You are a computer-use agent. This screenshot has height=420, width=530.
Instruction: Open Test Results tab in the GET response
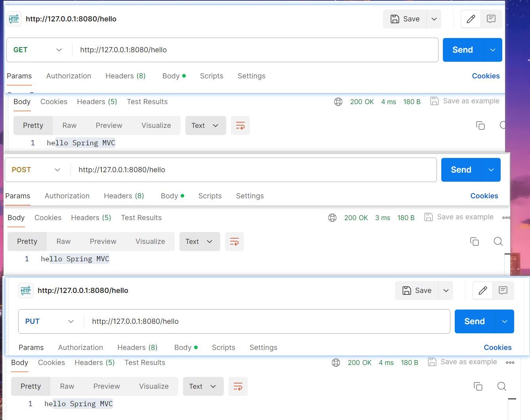[147, 102]
